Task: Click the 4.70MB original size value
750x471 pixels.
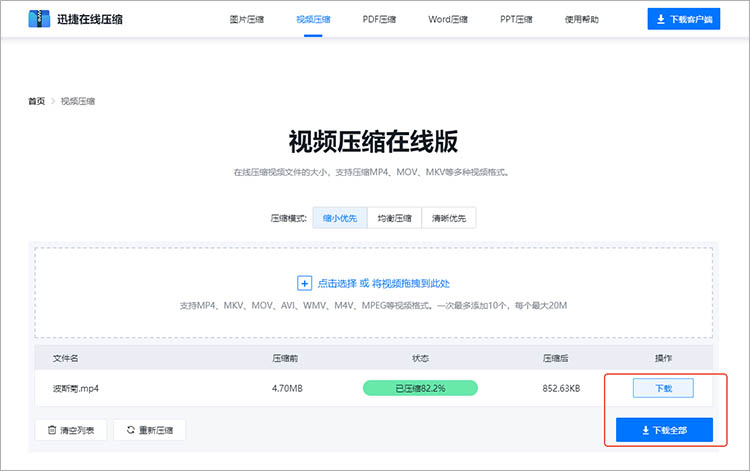Action: tap(287, 388)
